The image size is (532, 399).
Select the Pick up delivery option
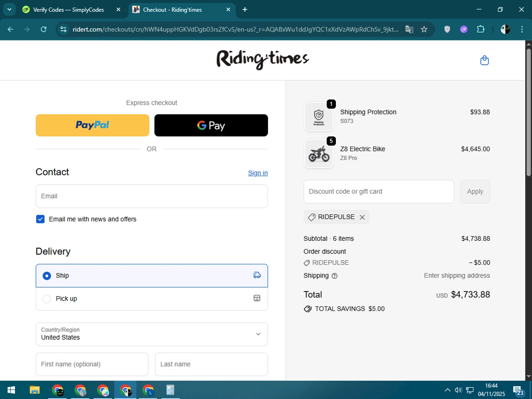(152, 299)
